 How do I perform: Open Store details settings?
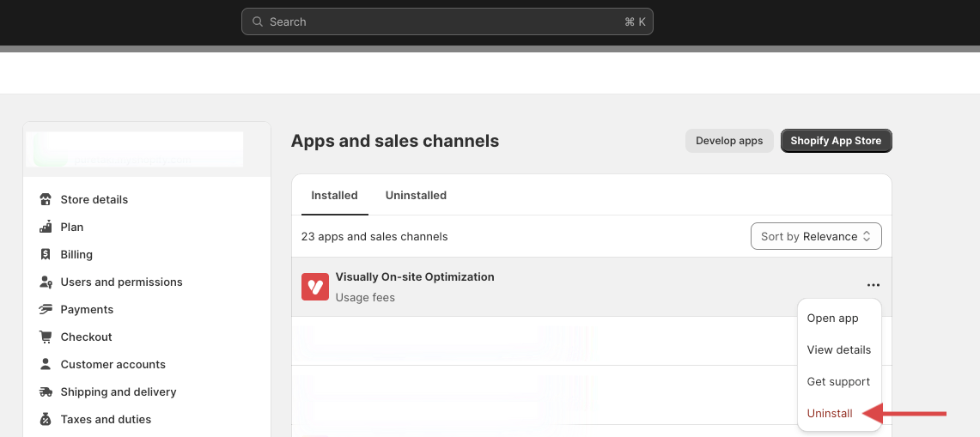(94, 199)
